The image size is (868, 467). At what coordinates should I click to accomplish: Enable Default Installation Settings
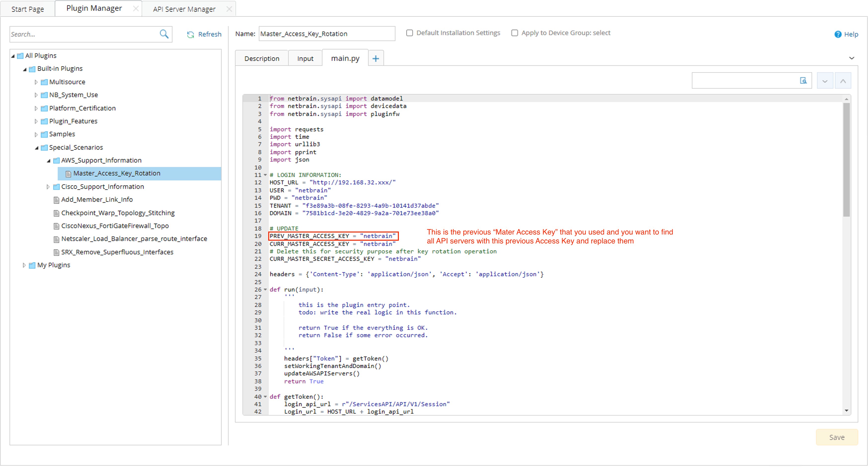409,33
